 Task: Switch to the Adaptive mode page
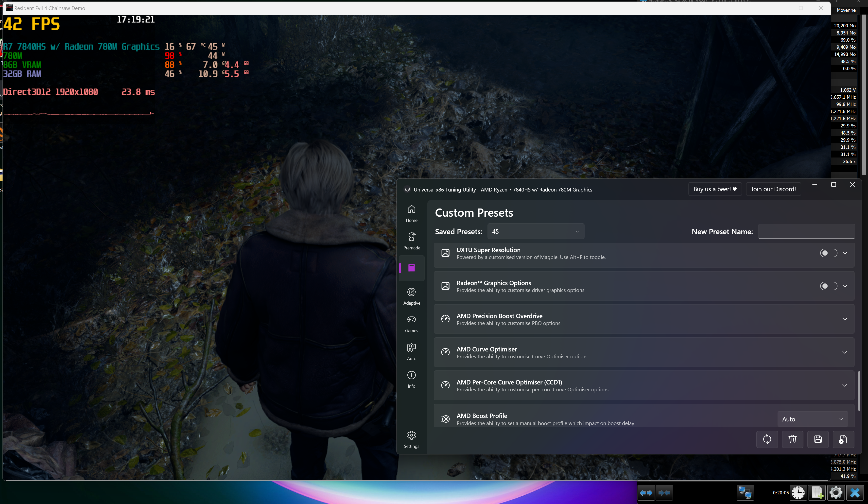point(411,296)
